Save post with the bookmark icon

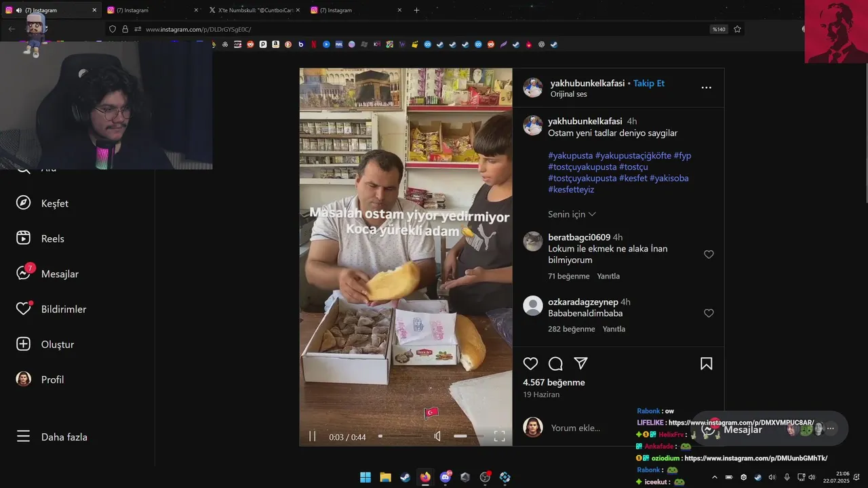[x=706, y=364]
